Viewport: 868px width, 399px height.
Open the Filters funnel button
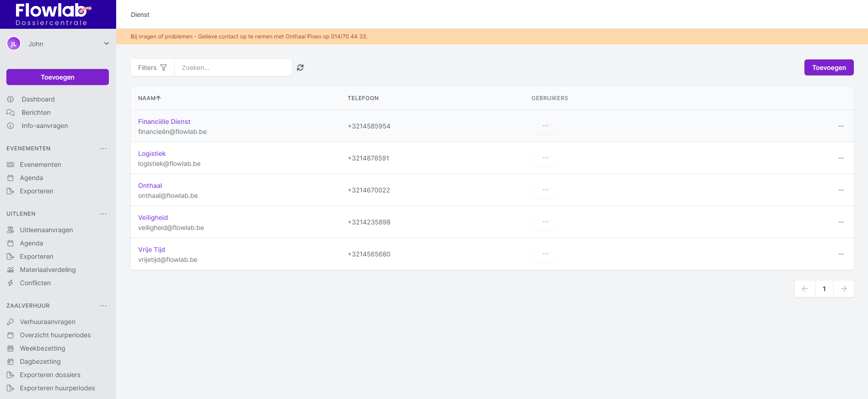tap(152, 68)
